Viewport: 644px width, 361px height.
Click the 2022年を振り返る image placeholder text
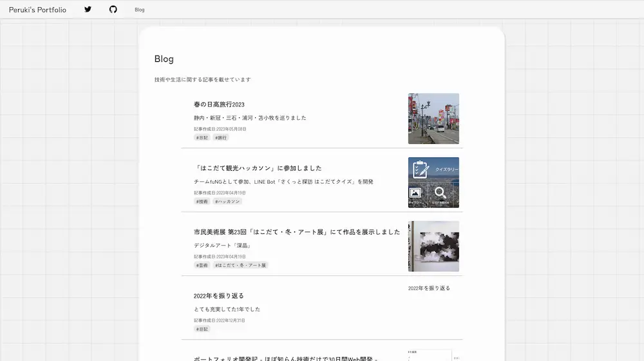429,288
